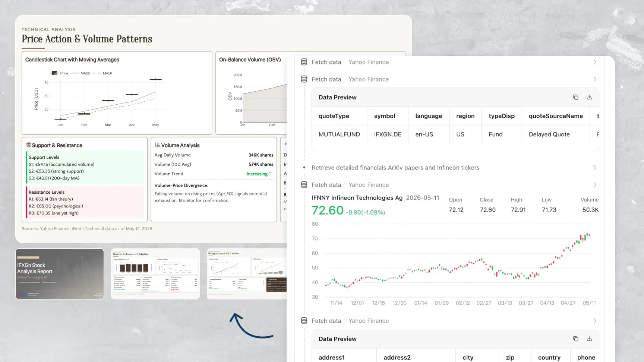Expand chevron of Fetch data above address1 table

coord(595,321)
